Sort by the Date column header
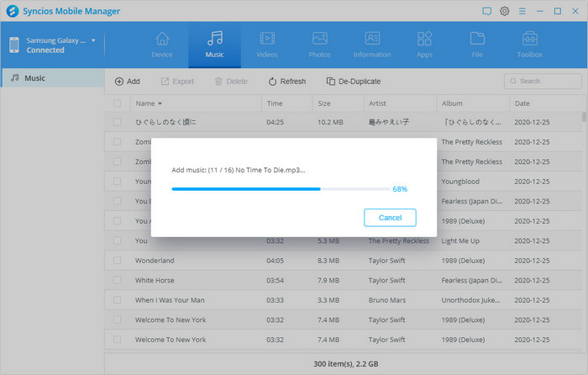 point(522,103)
